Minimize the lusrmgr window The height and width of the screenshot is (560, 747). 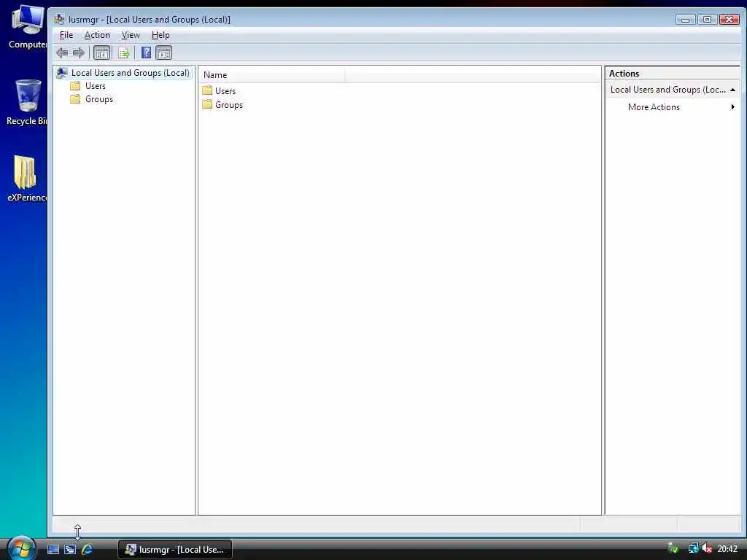685,20
